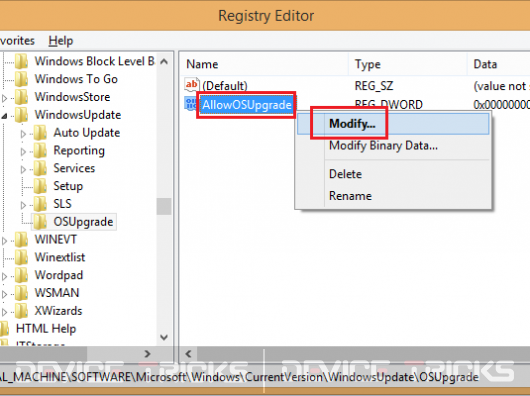This screenshot has height=396, width=530.
Task: Click the tree pane vertical scrollbar thumb
Action: point(164,206)
